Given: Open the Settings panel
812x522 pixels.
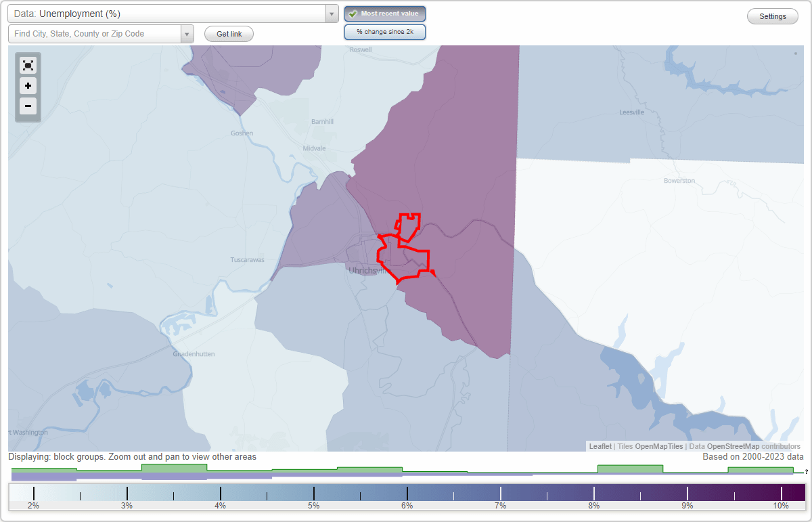Looking at the screenshot, I should click(772, 16).
